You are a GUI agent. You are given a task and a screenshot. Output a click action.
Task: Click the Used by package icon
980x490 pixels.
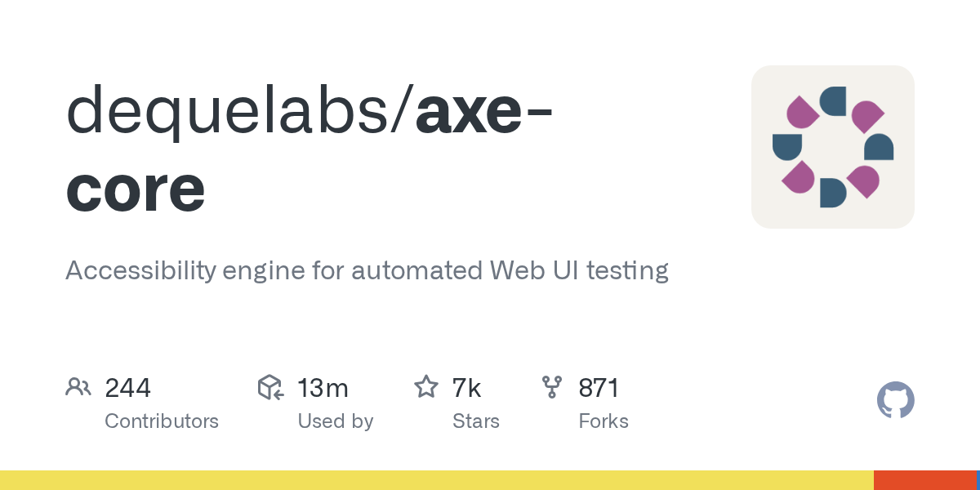(270, 387)
